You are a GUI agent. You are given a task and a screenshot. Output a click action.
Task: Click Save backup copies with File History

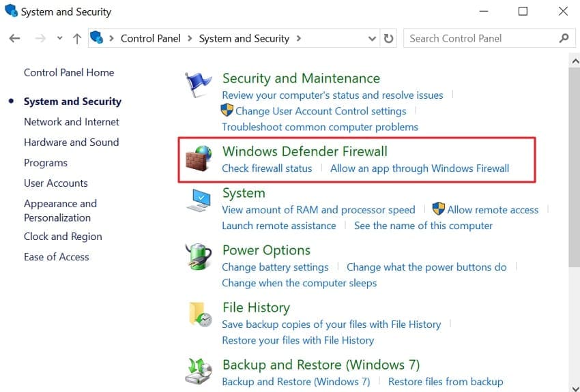[x=332, y=325]
